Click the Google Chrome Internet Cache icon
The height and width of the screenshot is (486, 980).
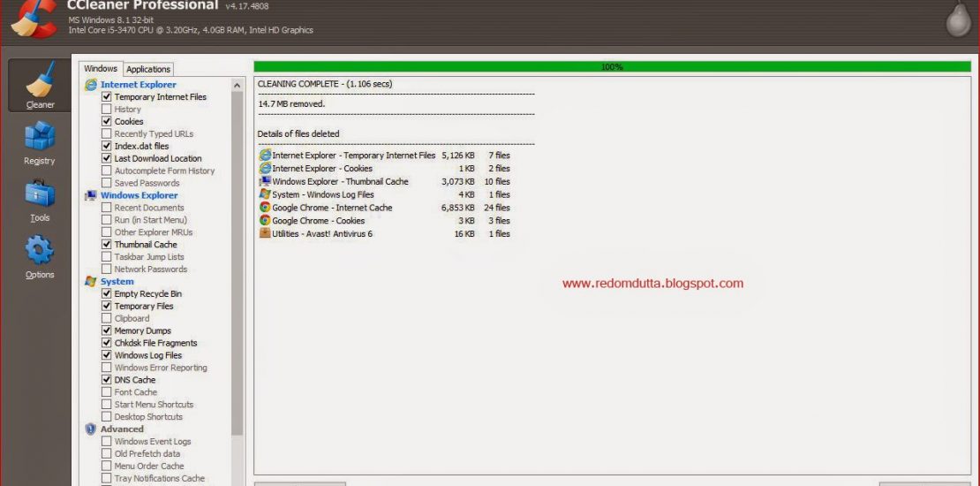(x=265, y=208)
